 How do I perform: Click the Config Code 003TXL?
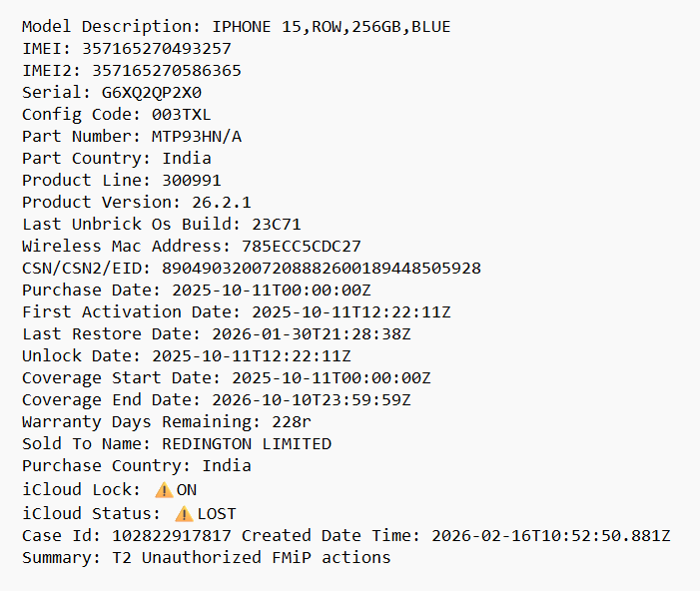coord(182,114)
